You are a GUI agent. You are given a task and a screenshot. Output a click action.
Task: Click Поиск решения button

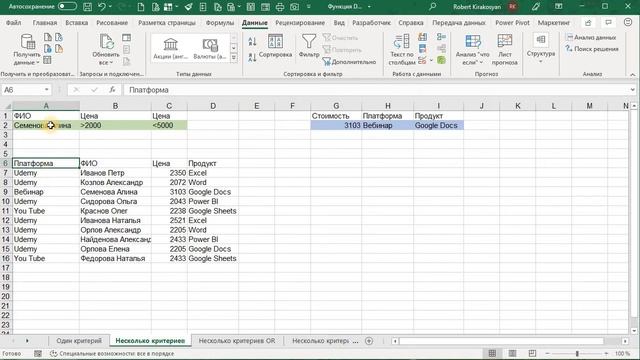coord(592,49)
